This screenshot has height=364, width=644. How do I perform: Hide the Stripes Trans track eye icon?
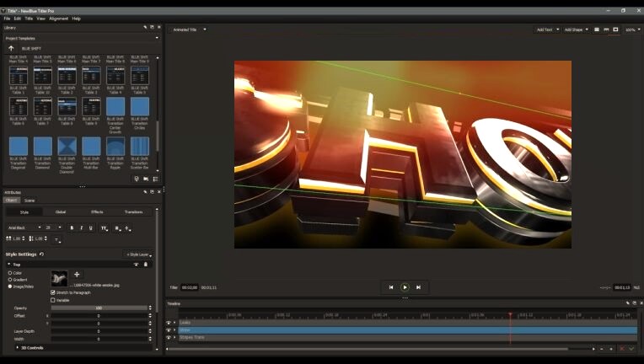(169, 337)
